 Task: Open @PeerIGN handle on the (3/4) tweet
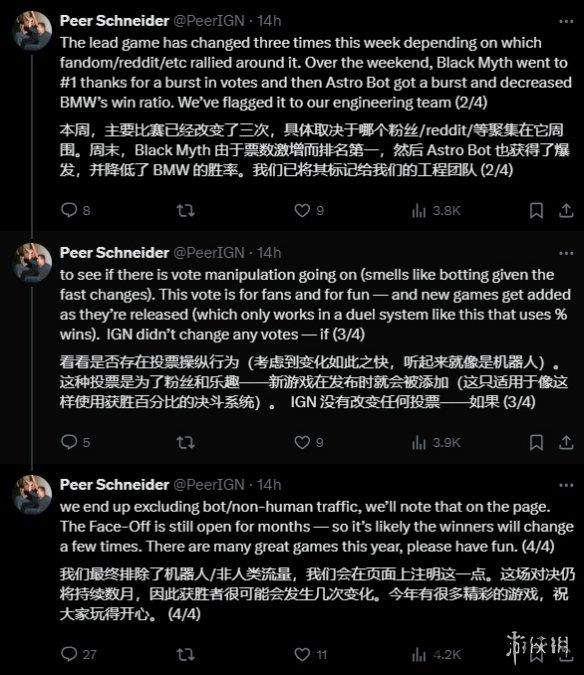point(209,253)
